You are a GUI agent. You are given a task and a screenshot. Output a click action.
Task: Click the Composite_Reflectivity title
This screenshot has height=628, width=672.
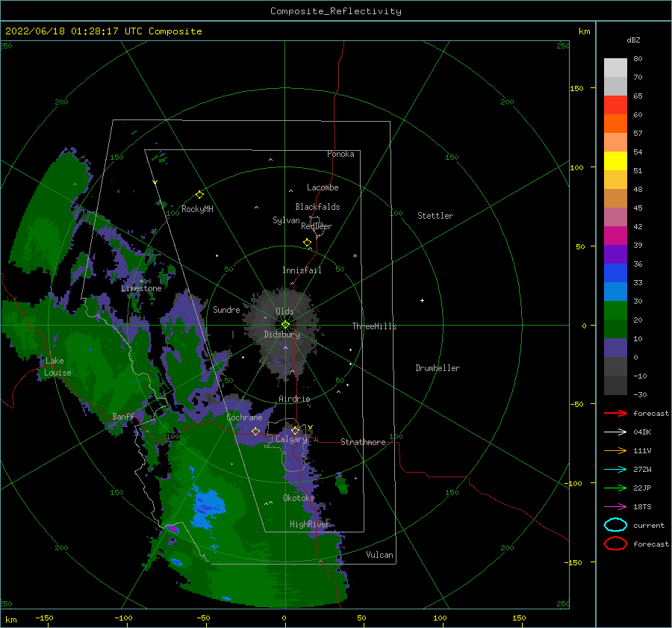pos(336,11)
